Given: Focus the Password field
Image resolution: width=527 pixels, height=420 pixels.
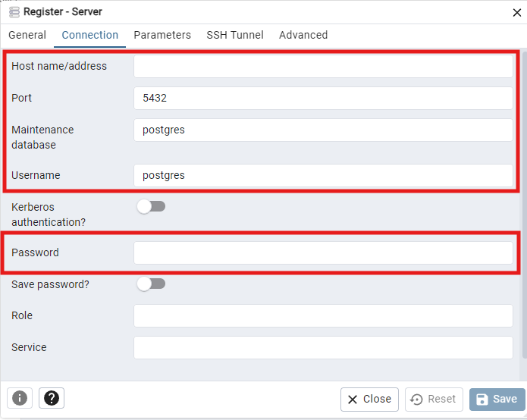Looking at the screenshot, I should click(x=323, y=252).
